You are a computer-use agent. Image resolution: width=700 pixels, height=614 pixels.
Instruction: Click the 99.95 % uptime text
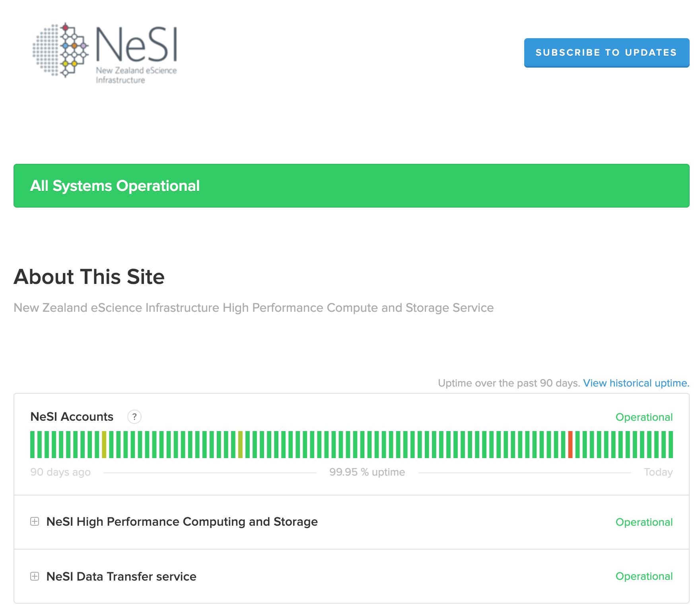pyautogui.click(x=367, y=472)
